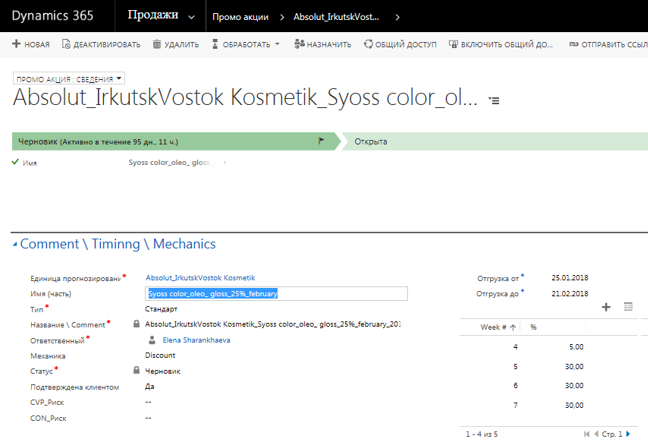The image size is (648, 444).
Task: Open the Обработать dropdown menu
Action: click(x=277, y=44)
